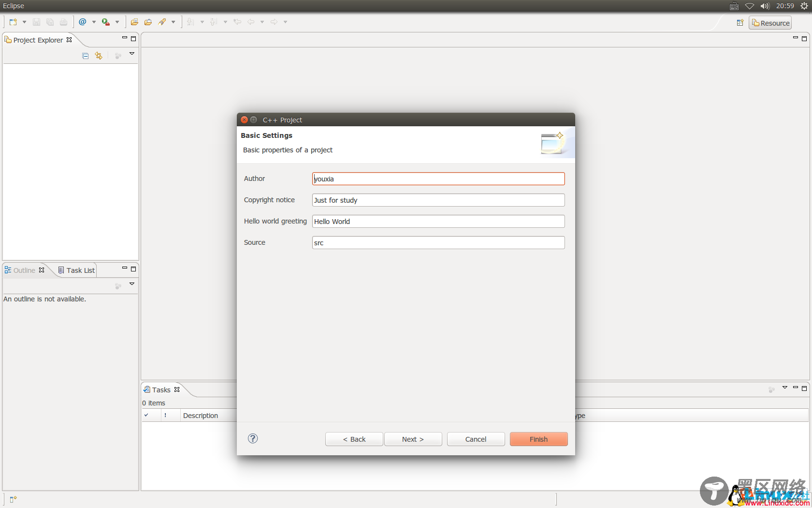812x508 pixels.
Task: Click the Save All icon in toolbar
Action: (x=50, y=22)
